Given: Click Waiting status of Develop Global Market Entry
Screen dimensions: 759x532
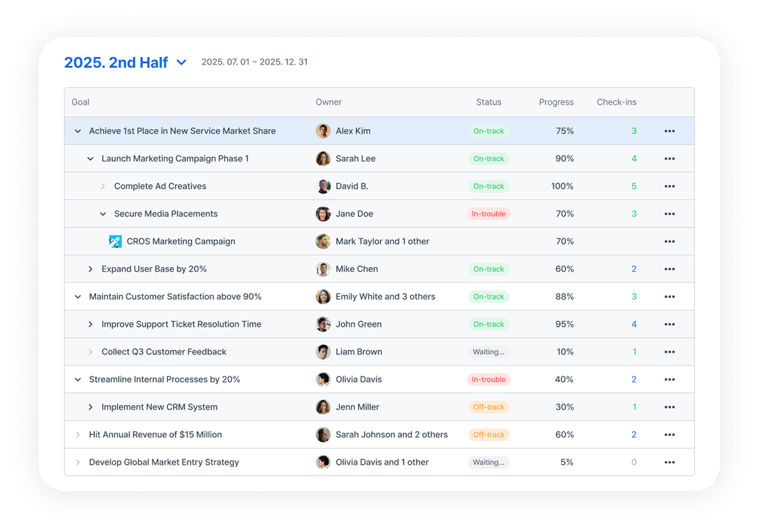Looking at the screenshot, I should (x=488, y=462).
